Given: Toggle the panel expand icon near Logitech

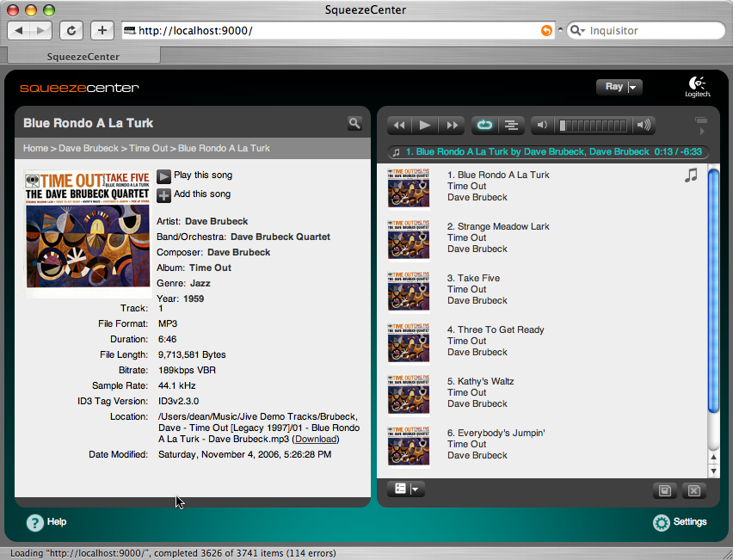Looking at the screenshot, I should click(x=700, y=126).
